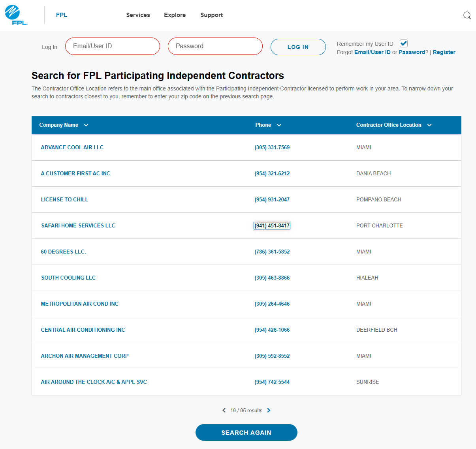Toggle Remember my User ID checkbox
The width and height of the screenshot is (476, 449).
pos(403,43)
